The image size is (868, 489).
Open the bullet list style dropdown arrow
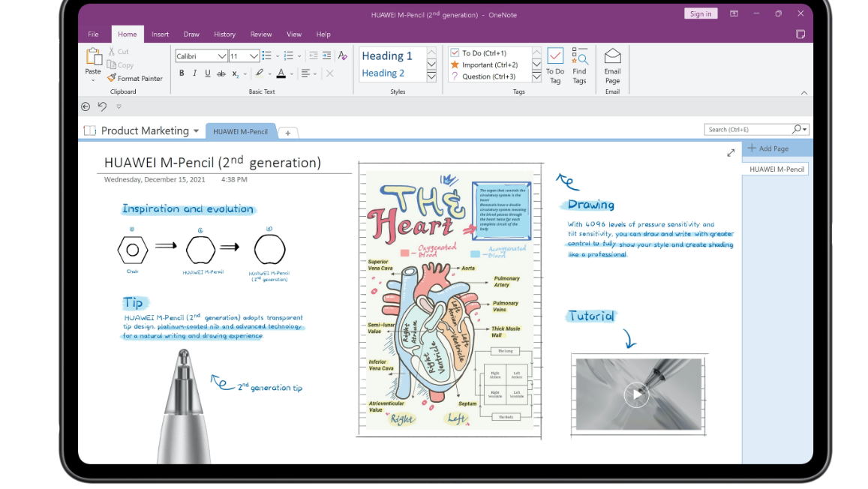pos(278,55)
